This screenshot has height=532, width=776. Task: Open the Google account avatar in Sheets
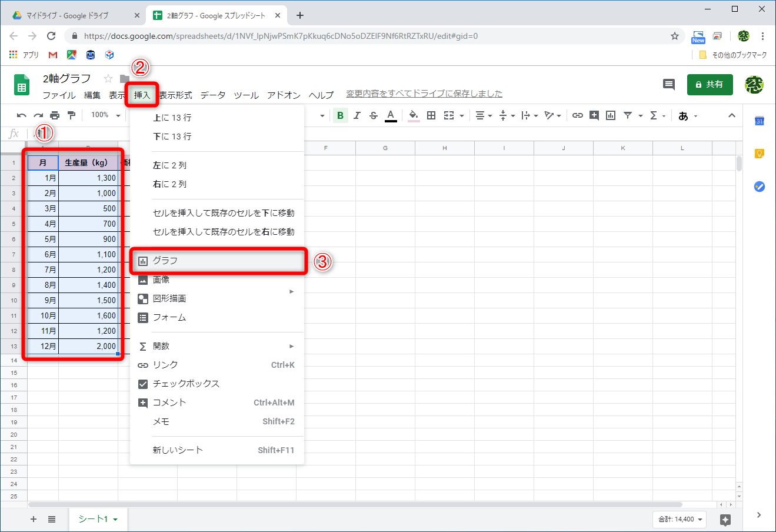coord(754,85)
